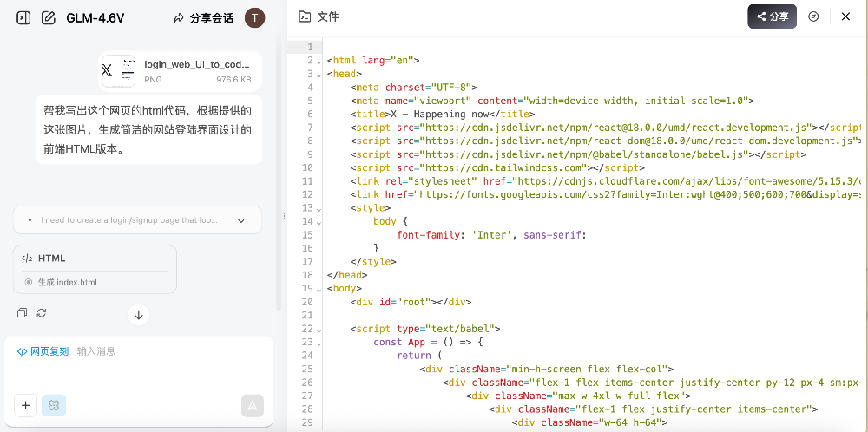Regenerate the response with refresh icon

41,312
